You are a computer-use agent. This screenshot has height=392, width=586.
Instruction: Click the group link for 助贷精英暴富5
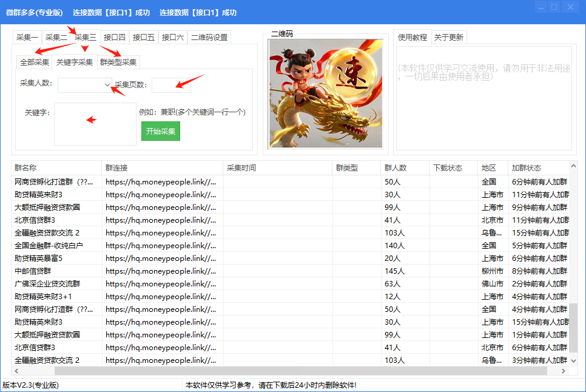pyautogui.click(x=161, y=259)
